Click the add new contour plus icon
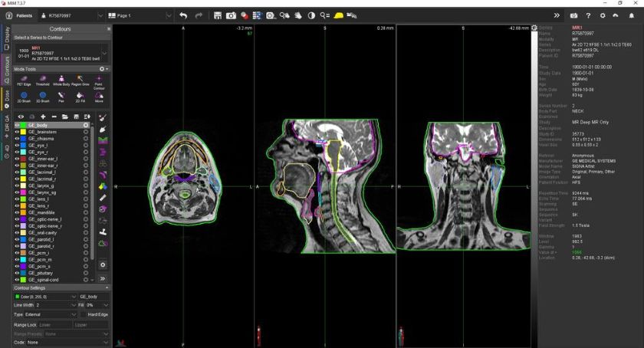The width and height of the screenshot is (644, 348). point(43,117)
